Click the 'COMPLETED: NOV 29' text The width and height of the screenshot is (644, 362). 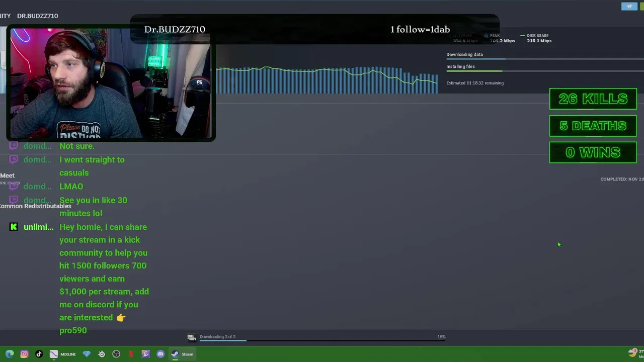622,179
